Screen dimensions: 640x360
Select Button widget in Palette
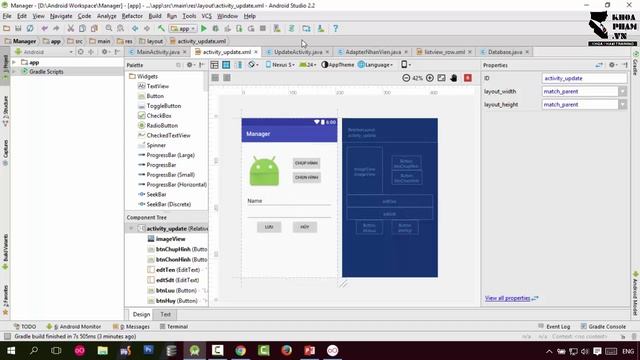pos(155,96)
